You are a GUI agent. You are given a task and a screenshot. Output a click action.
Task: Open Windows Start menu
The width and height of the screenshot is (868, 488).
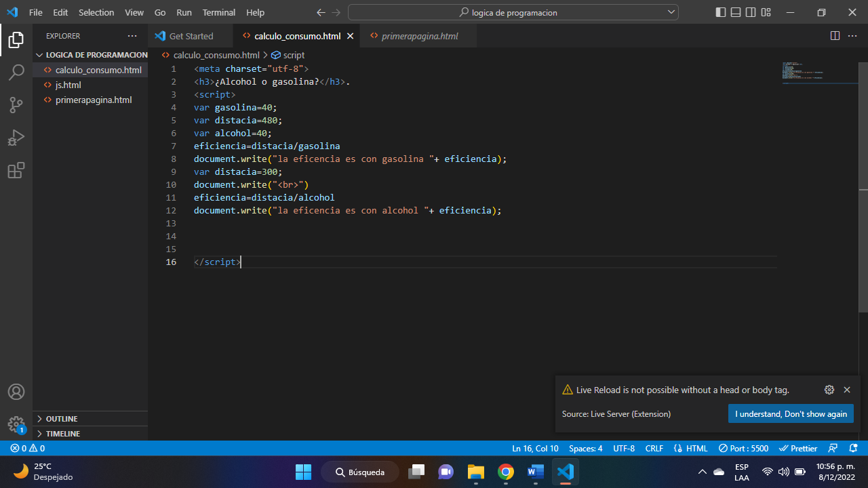pyautogui.click(x=303, y=472)
